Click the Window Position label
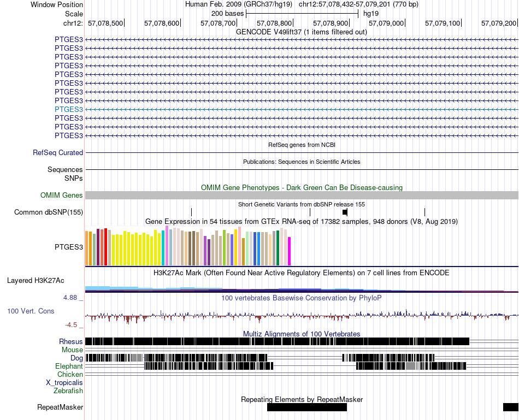Image resolution: width=519 pixels, height=420 pixels. tap(57, 4)
